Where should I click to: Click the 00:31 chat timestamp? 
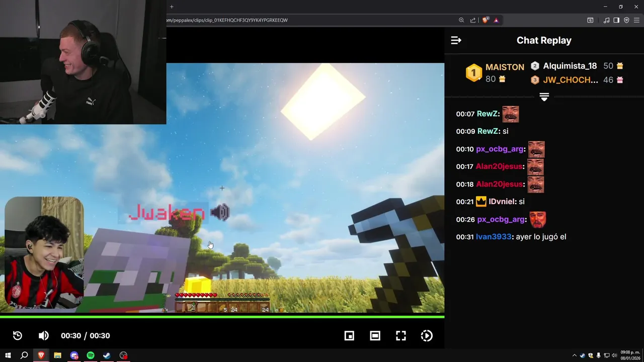click(x=465, y=237)
